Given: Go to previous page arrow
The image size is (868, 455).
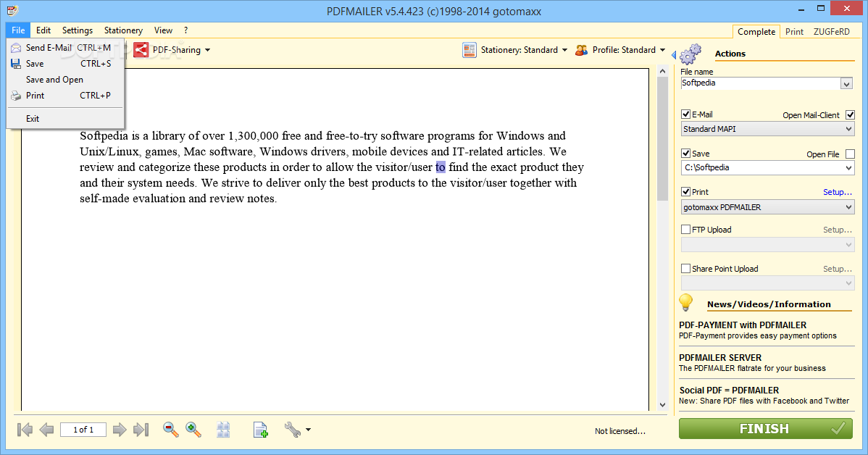Looking at the screenshot, I should (47, 430).
